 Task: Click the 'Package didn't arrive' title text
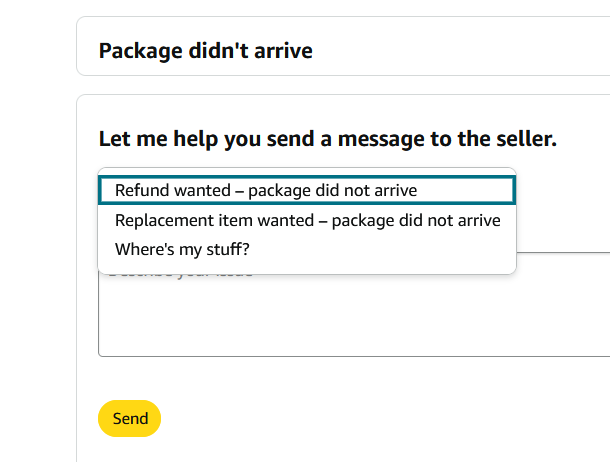[x=205, y=50]
